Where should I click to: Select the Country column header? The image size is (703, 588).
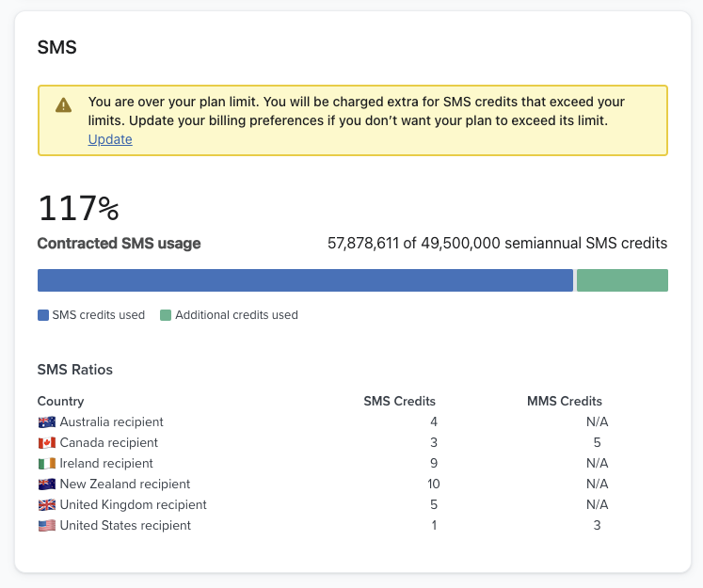coord(60,401)
